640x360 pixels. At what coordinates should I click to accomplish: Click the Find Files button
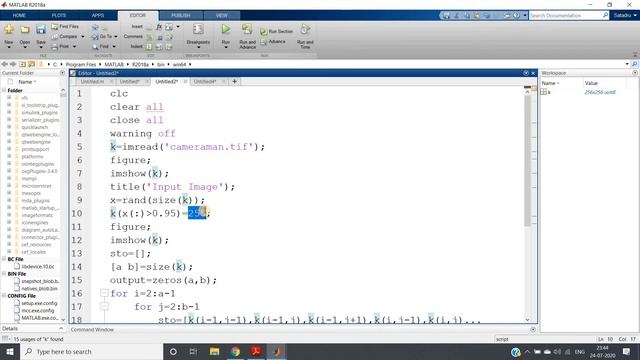tap(65, 26)
